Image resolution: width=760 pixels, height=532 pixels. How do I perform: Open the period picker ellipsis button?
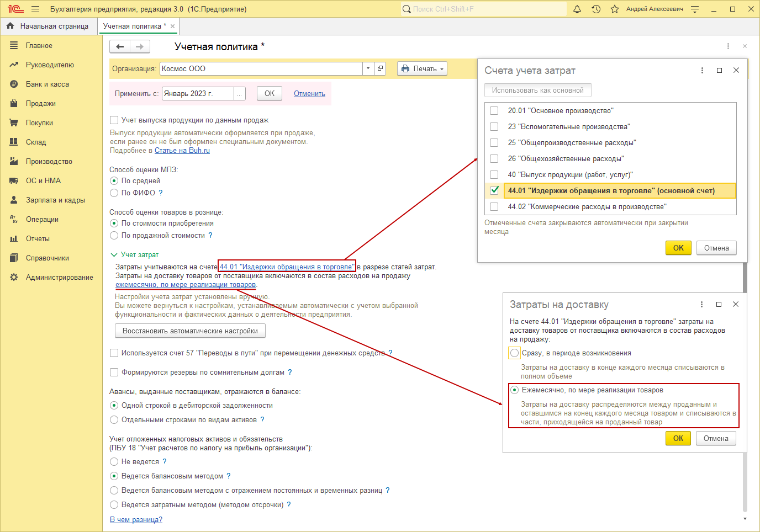click(x=240, y=93)
